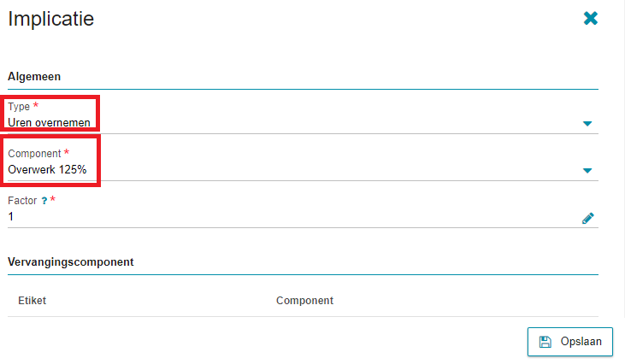Screen dimensions: 625x364
Task: Click the Vervangingscomponent section heading
Action: click(x=71, y=262)
